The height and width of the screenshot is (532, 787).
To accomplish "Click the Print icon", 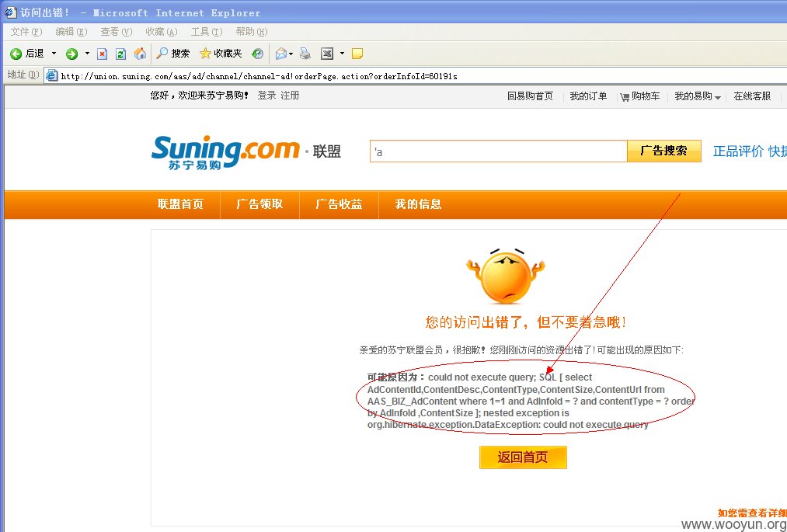I will pyautogui.click(x=305, y=54).
